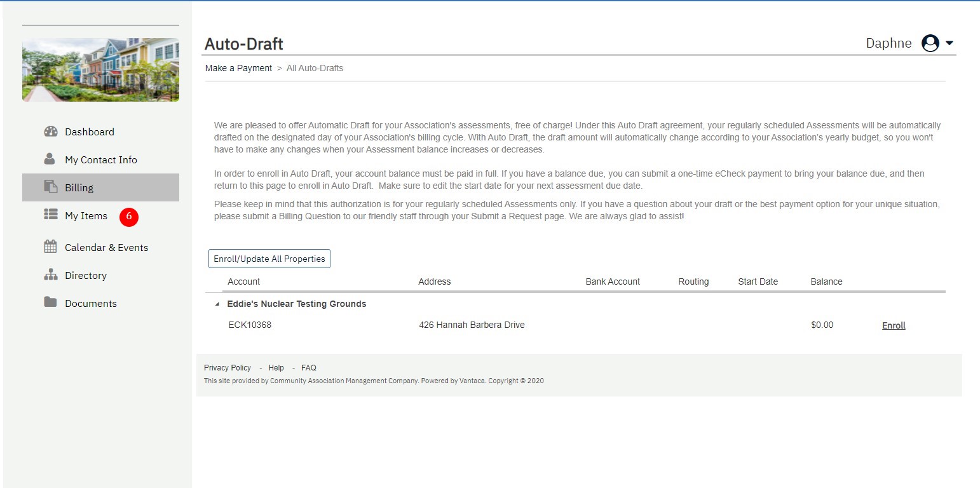Select the Billing menu item

[100, 187]
